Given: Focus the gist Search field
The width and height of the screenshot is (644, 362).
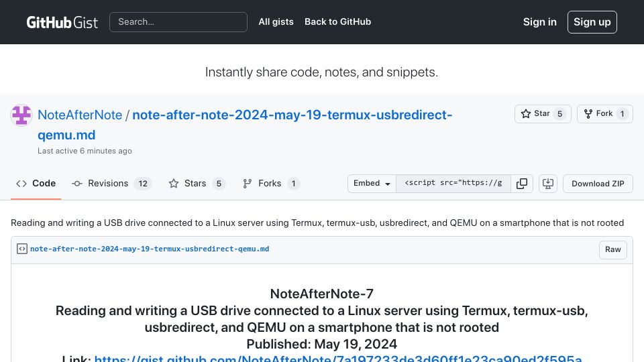Looking at the screenshot, I should (x=178, y=21).
